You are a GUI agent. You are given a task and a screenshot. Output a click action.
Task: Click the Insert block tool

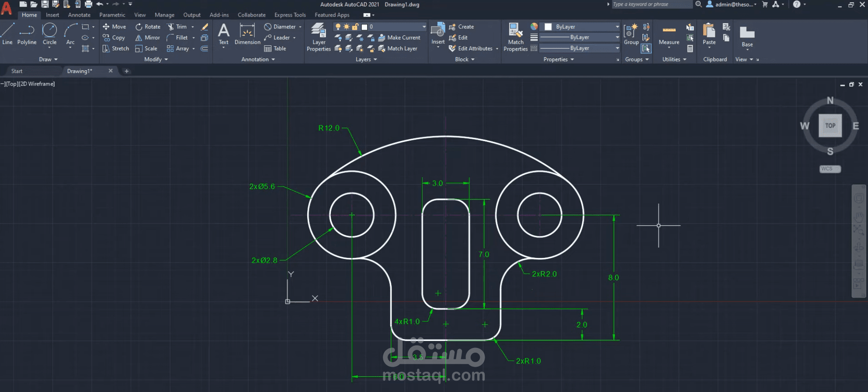[438, 34]
